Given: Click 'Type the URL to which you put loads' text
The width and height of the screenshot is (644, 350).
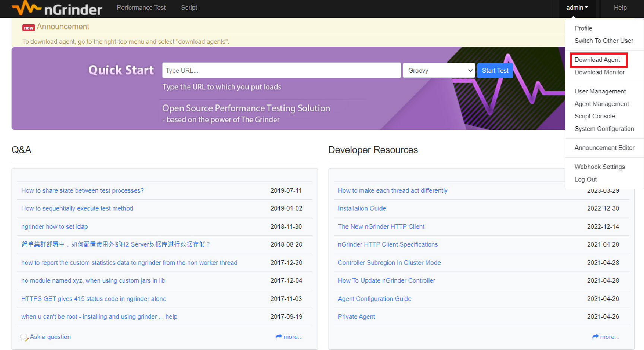Looking at the screenshot, I should (x=222, y=87).
